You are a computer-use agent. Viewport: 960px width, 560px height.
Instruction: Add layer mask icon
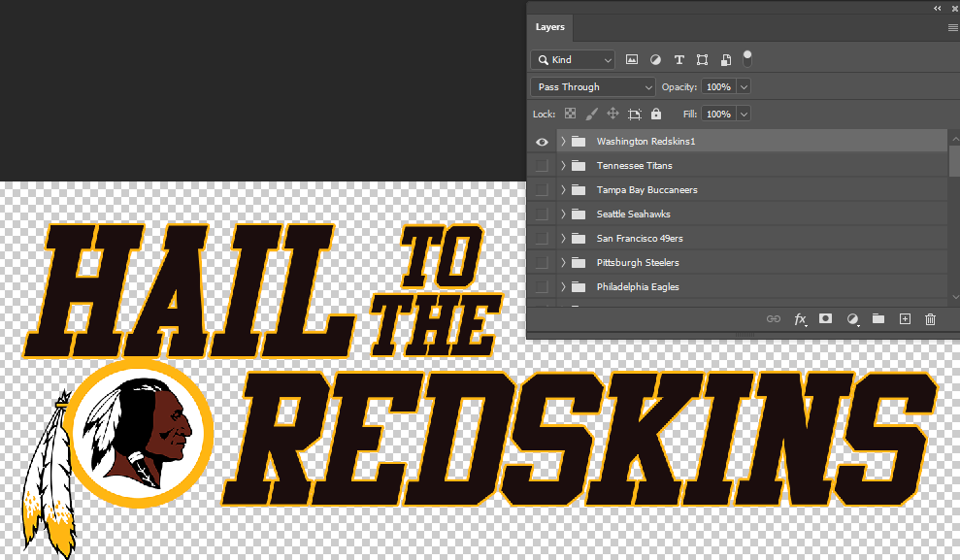click(x=825, y=318)
